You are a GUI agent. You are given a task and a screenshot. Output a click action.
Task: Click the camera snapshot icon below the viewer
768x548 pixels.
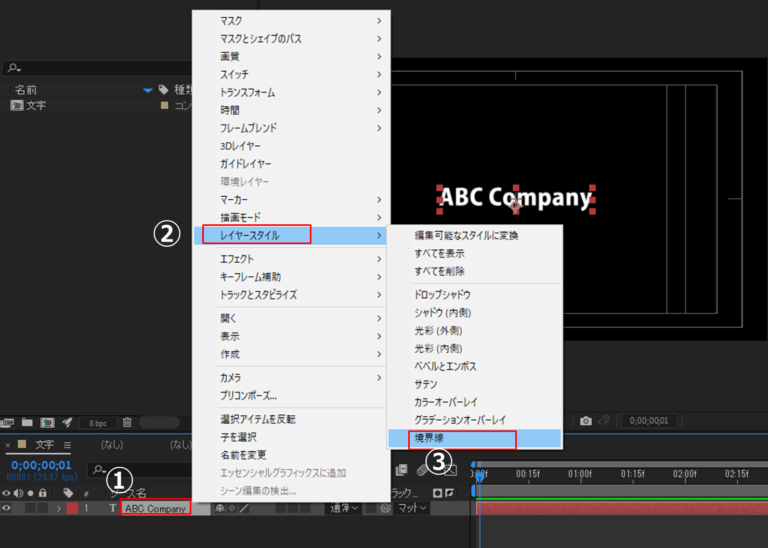click(x=586, y=421)
